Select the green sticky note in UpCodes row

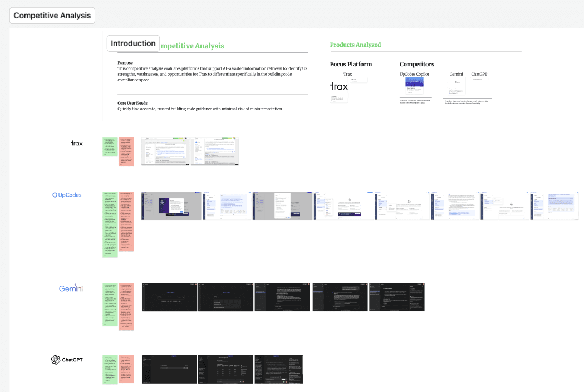[x=110, y=225]
